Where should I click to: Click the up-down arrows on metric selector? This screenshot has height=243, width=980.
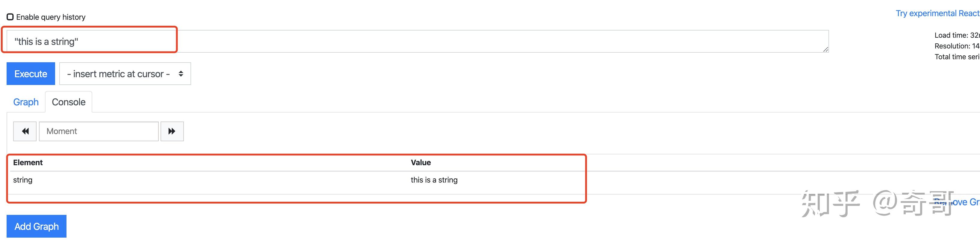(x=181, y=74)
